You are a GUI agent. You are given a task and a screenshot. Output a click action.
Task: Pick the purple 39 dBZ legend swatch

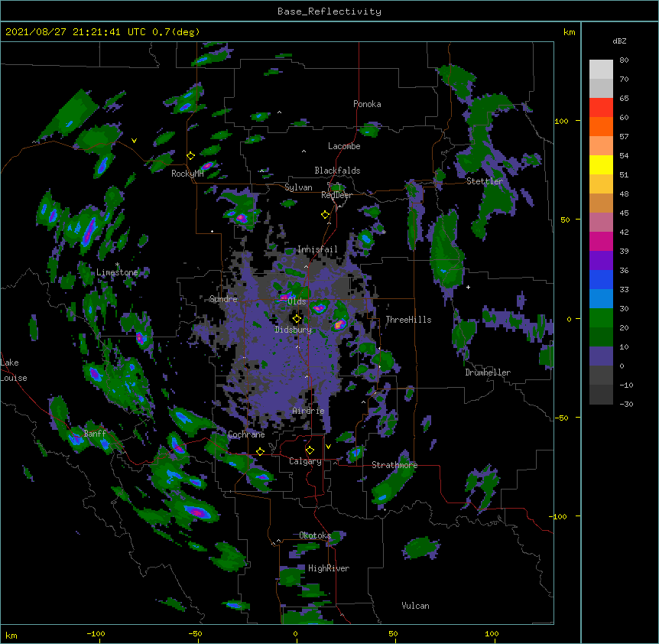click(601, 260)
